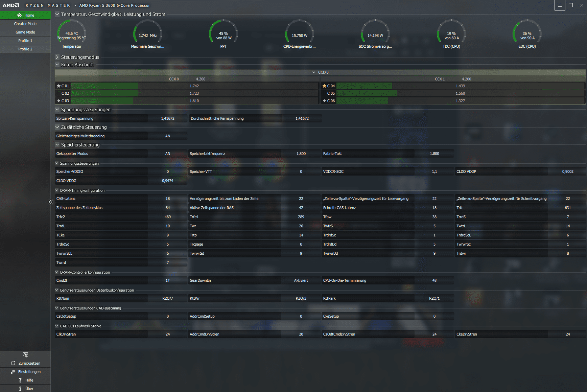Collapse Benutzersteuerungen CAD-Bustiming subsection
Screen dimensions: 587x392
pos(57,308)
